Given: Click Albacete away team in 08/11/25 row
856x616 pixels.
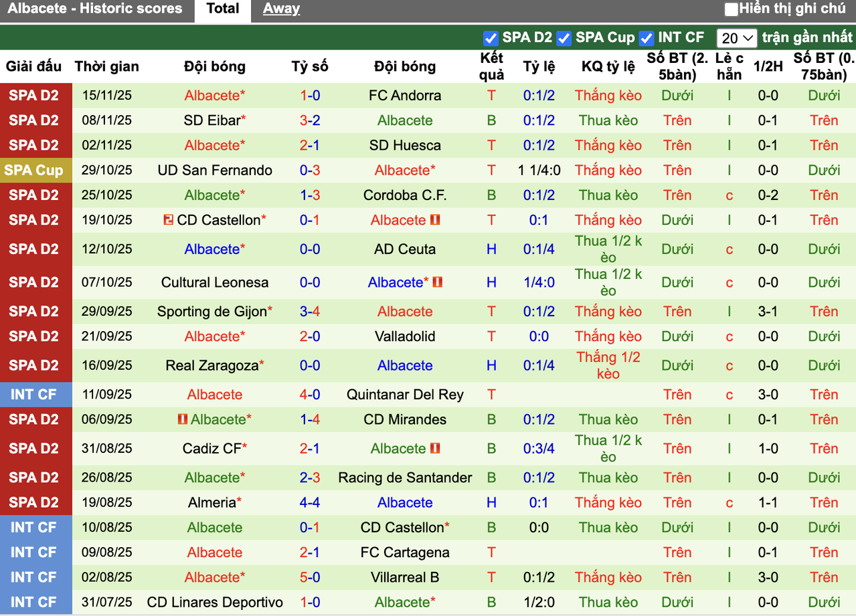Looking at the screenshot, I should coord(405,120).
